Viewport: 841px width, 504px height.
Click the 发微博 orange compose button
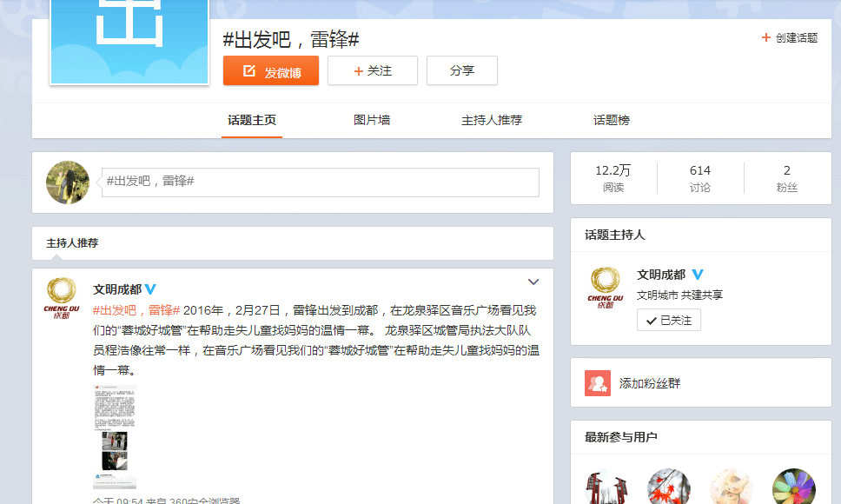[271, 71]
